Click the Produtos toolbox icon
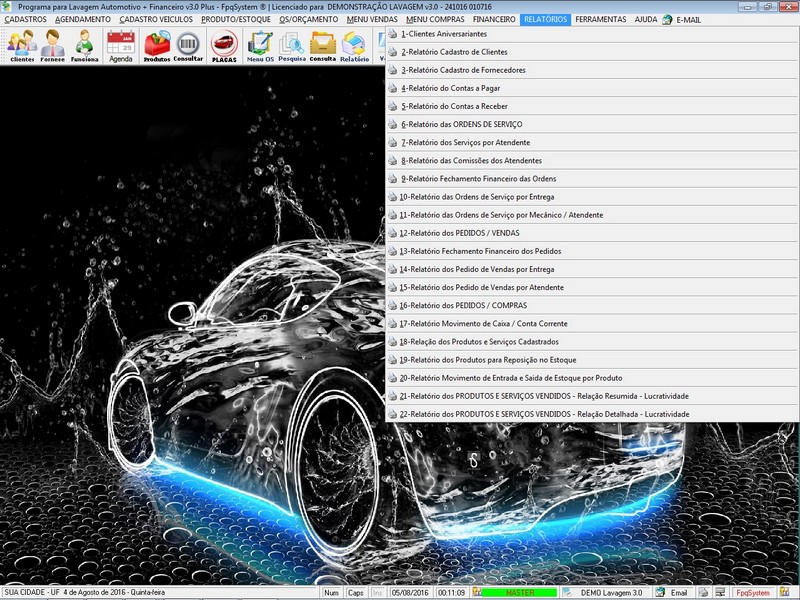 point(157,46)
